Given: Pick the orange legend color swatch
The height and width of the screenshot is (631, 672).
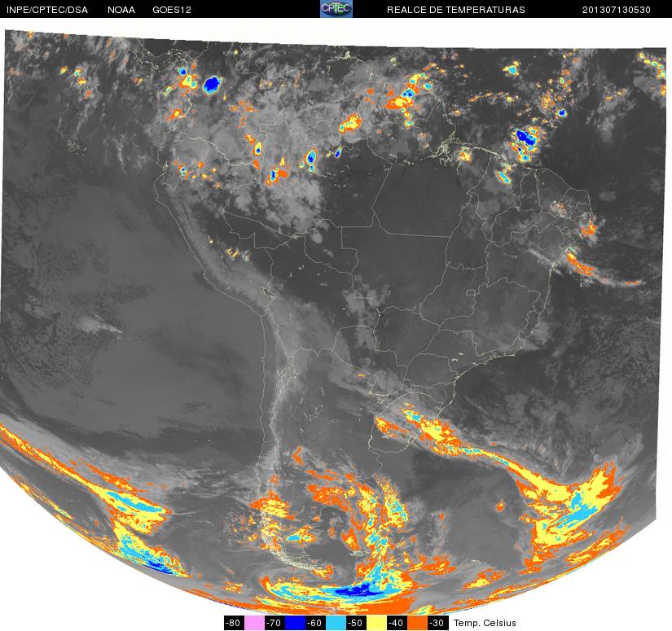Looking at the screenshot, I should pos(417,623).
